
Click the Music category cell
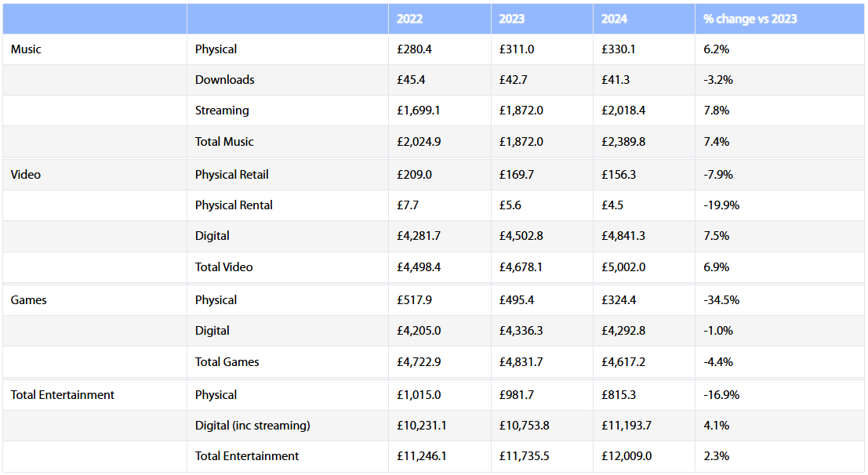pyautogui.click(x=26, y=49)
